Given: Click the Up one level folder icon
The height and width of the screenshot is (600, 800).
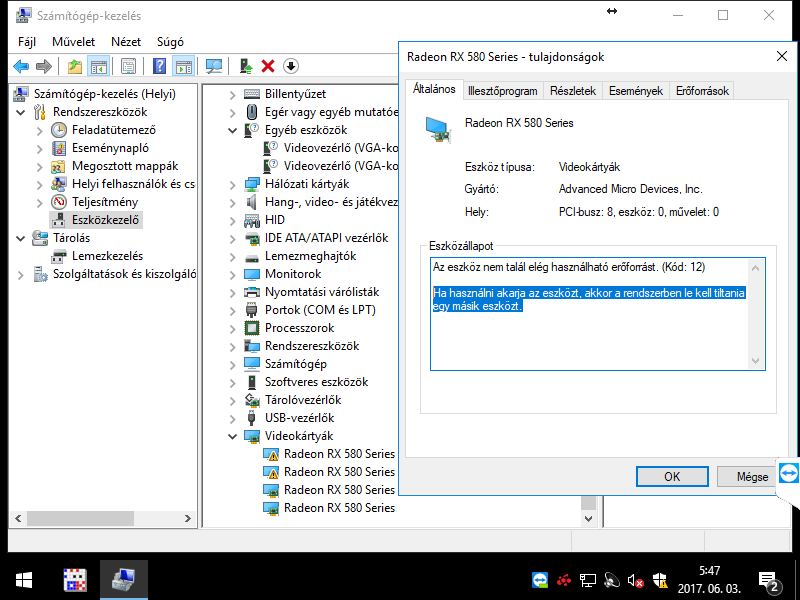Looking at the screenshot, I should tap(74, 66).
